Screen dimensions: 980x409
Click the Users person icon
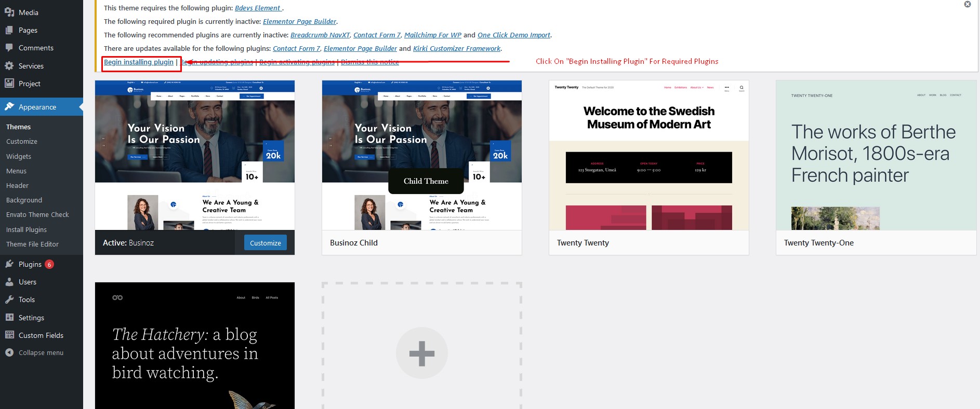9,282
